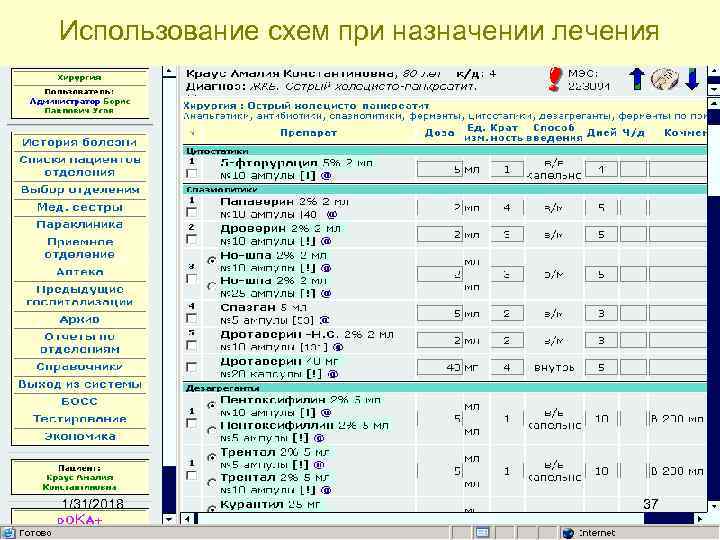Click the @ icon beside Но-шпа №25 ампулы
Screen dimensions: 720x540
(x=326, y=293)
